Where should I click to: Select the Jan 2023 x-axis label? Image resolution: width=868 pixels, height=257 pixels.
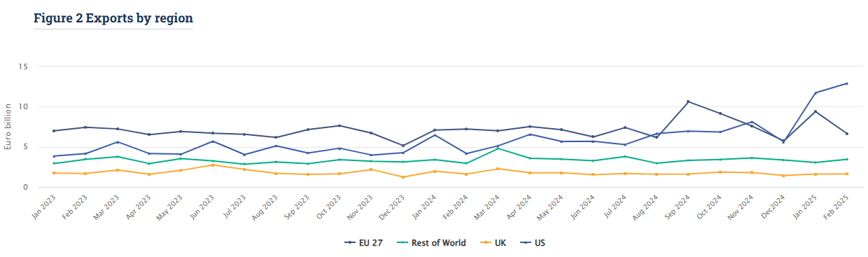click(x=43, y=207)
